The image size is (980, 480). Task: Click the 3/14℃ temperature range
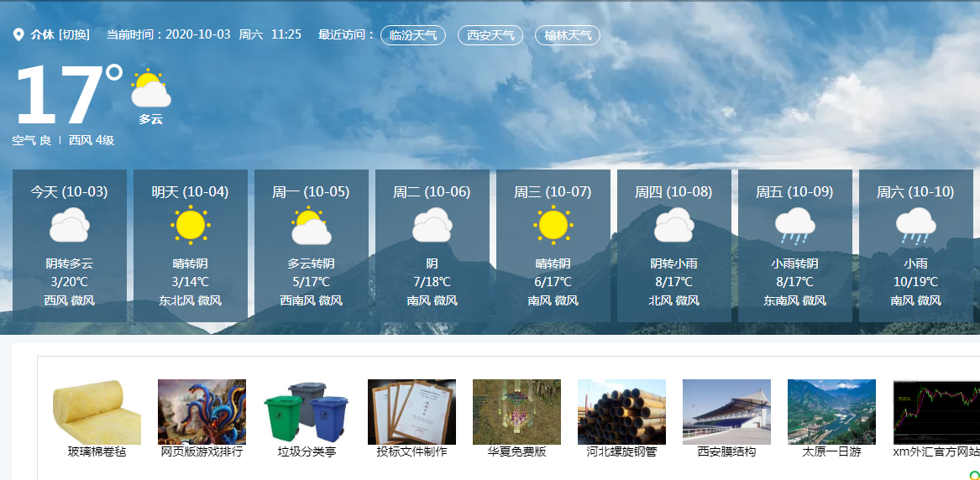pyautogui.click(x=191, y=282)
